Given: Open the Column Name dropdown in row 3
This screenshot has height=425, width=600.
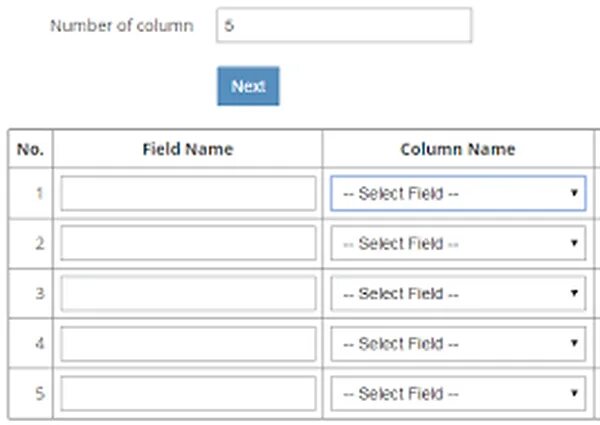Looking at the screenshot, I should (458, 293).
